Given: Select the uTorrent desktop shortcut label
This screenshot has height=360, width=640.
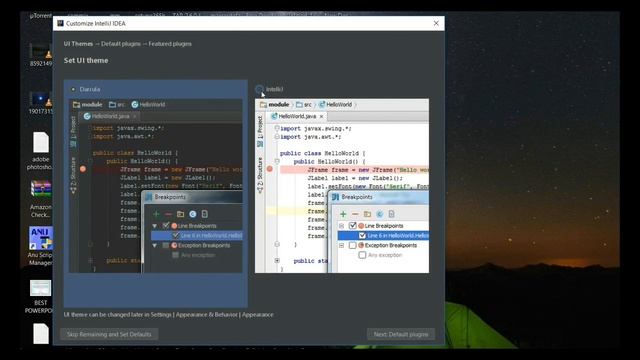Looking at the screenshot, I should (41, 16).
